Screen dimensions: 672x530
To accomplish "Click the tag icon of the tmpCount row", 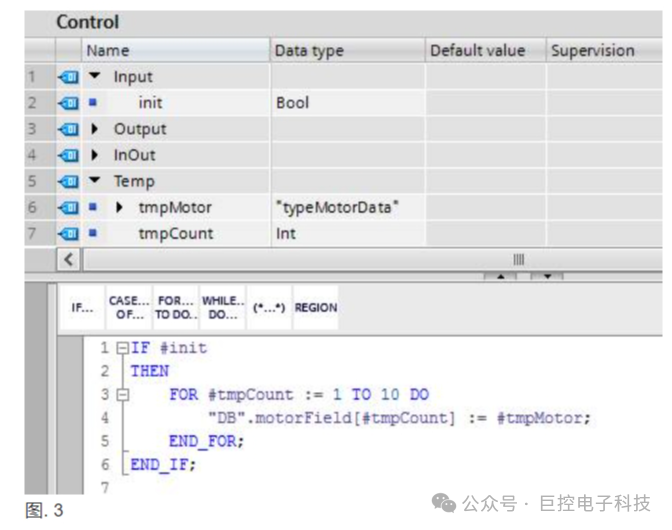I will (69, 234).
